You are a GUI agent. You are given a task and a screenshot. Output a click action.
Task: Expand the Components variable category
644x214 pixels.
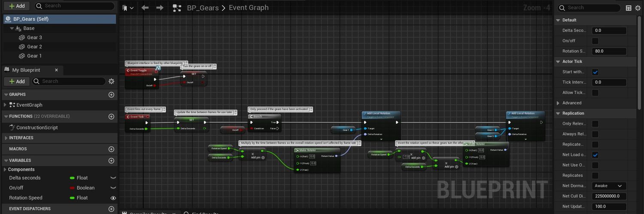5,169
